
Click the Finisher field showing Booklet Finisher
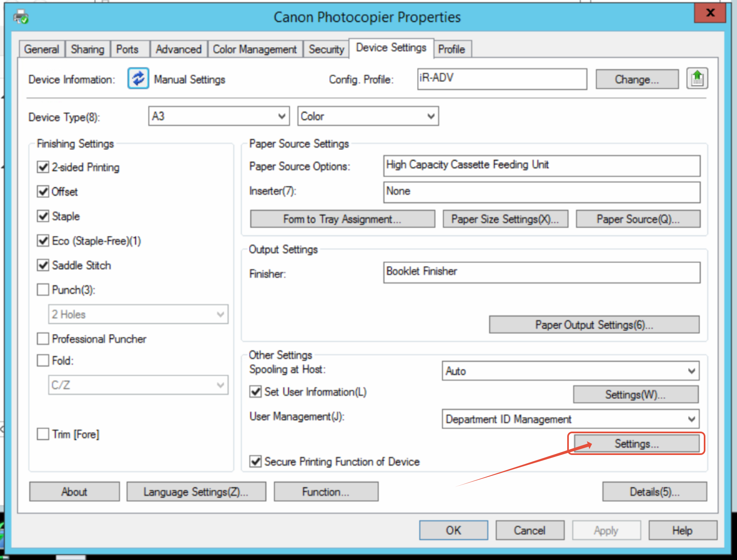(542, 272)
